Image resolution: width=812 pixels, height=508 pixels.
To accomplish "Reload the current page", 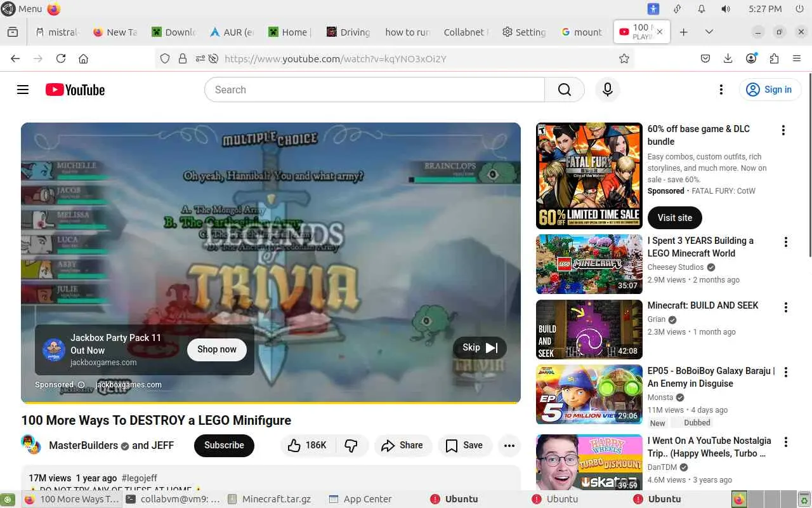I will click(x=61, y=58).
